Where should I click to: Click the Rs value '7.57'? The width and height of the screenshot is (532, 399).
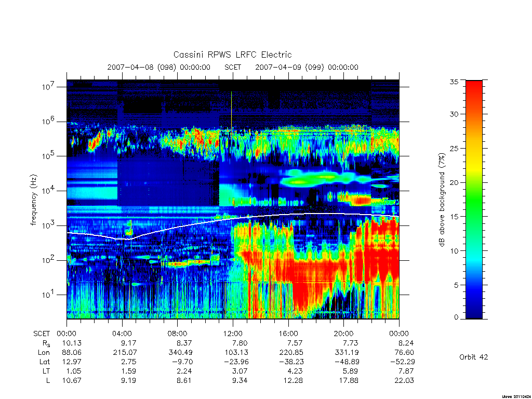(295, 343)
